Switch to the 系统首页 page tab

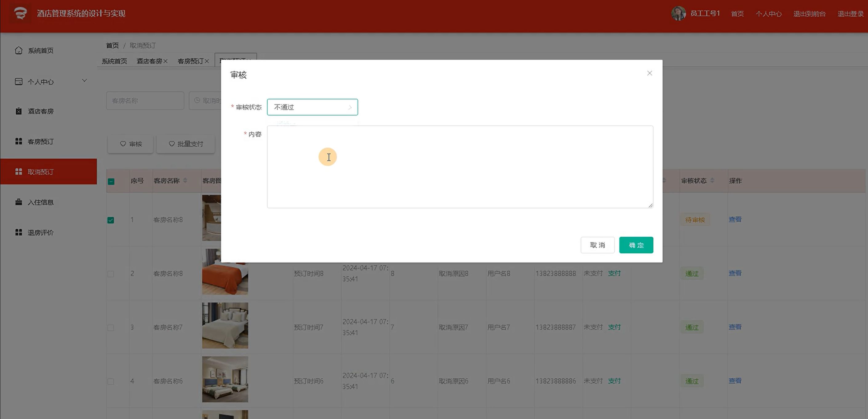(114, 61)
